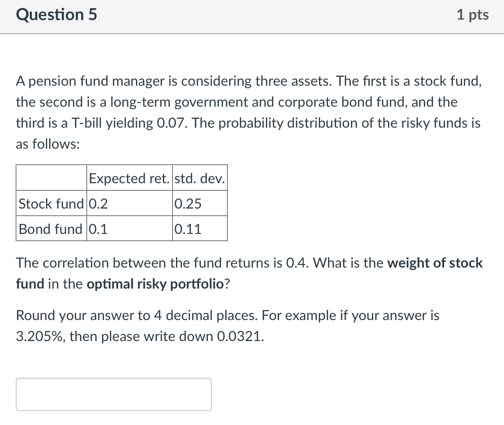Click the Expected ret. column header
504x425 pixels.
pos(129,178)
